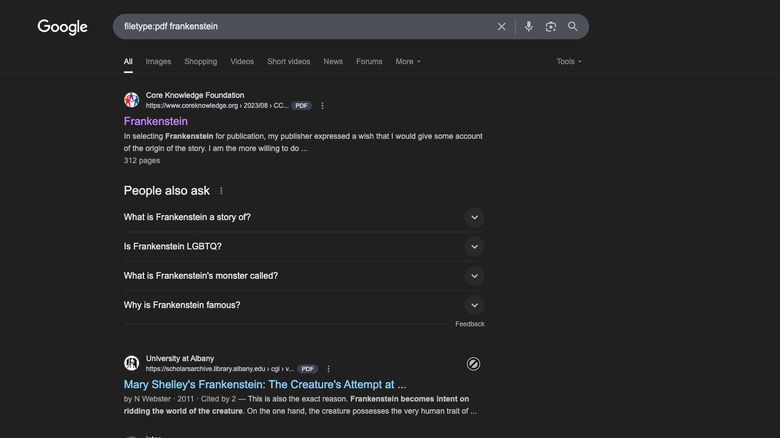
Task: Switch to the News tab
Action: [x=333, y=61]
